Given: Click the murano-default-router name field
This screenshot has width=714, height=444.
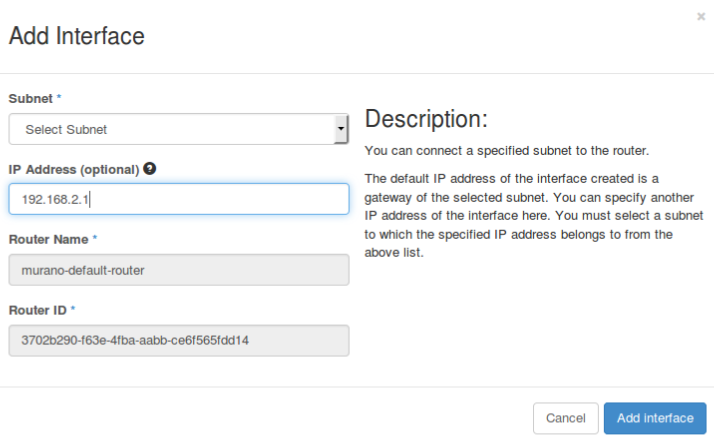Looking at the screenshot, I should 178,269.
